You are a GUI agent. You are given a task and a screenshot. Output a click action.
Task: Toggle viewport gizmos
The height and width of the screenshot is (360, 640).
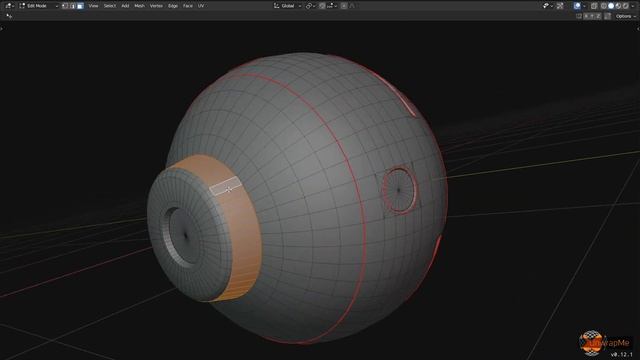tap(560, 6)
